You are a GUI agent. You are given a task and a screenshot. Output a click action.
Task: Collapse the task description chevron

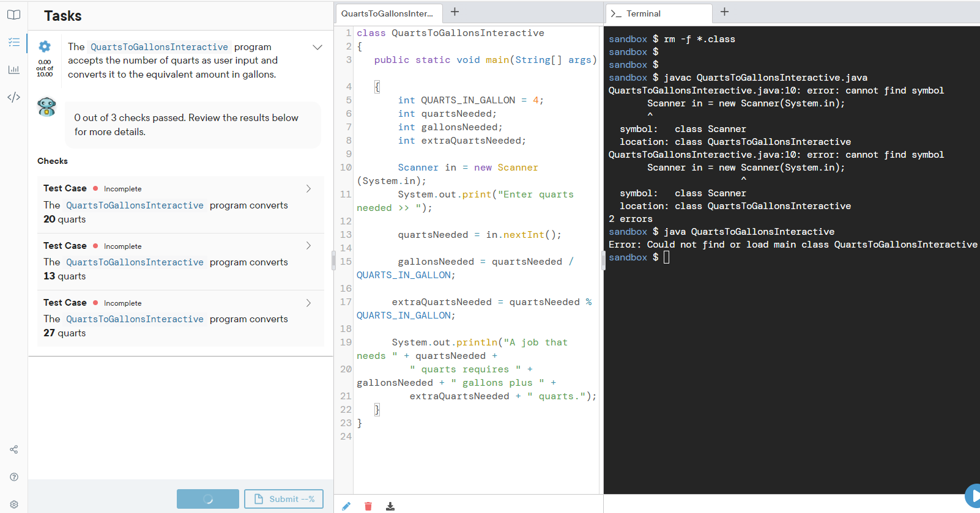317,47
